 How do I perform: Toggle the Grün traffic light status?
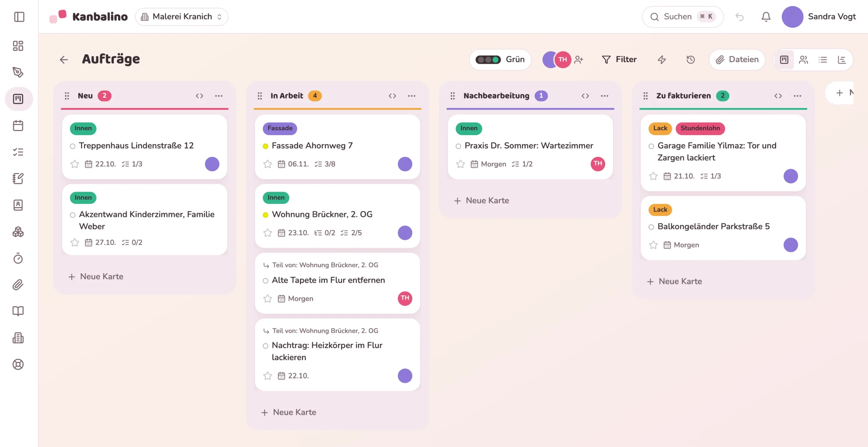500,60
